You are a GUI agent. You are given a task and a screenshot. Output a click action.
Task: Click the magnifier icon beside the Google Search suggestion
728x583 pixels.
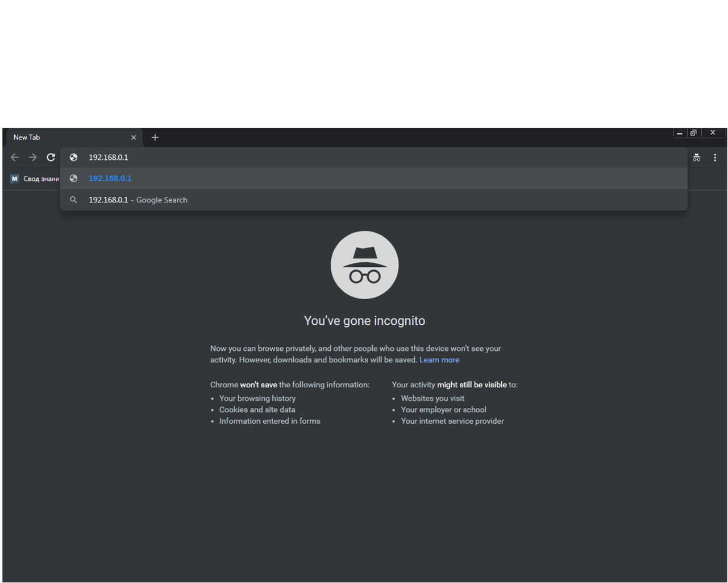tap(73, 200)
